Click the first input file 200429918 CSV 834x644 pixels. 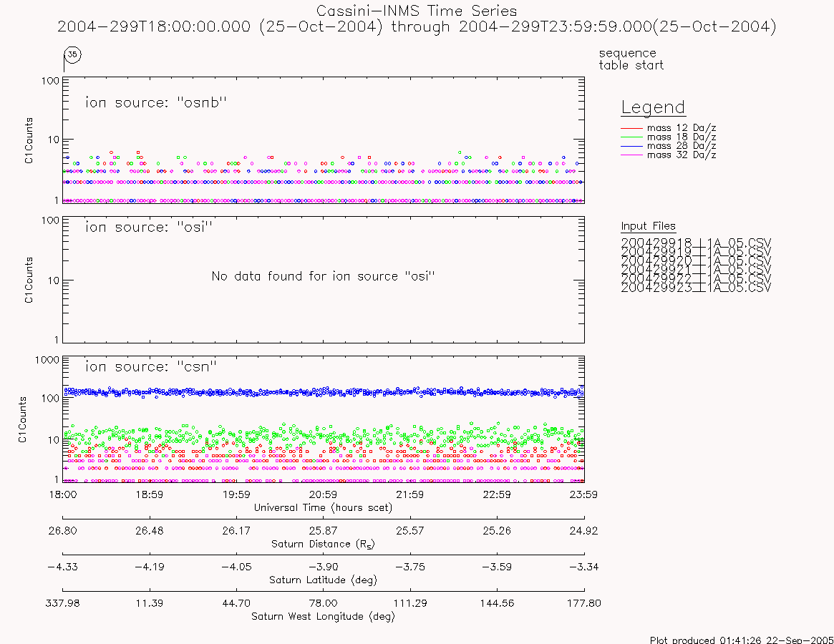(x=696, y=243)
